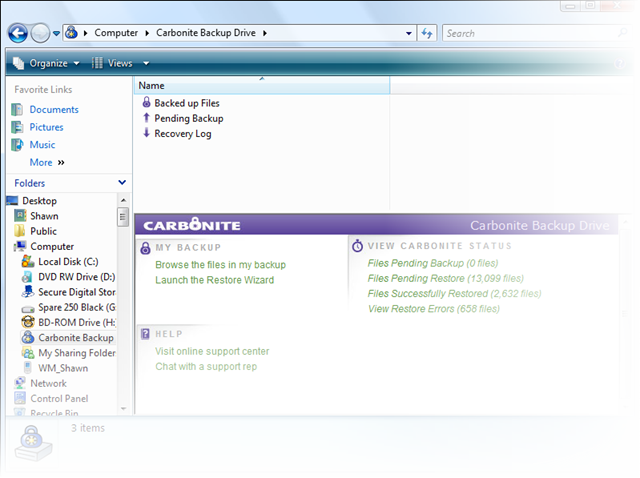640x478 pixels.
Task: Open Pending Backup item
Action: coord(189,118)
